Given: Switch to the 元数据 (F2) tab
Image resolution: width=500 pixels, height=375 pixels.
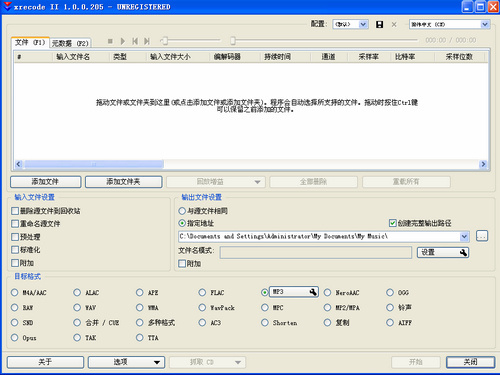Looking at the screenshot, I should tap(70, 43).
